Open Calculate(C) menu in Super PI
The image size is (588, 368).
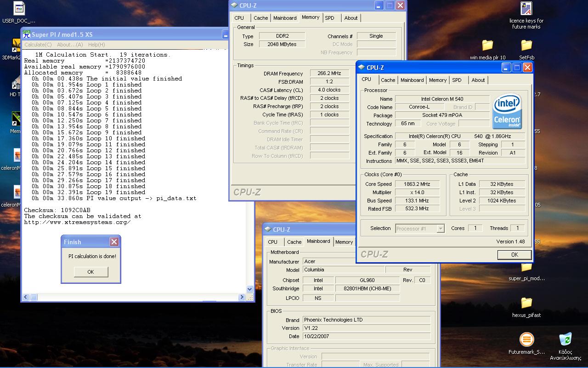pyautogui.click(x=38, y=45)
